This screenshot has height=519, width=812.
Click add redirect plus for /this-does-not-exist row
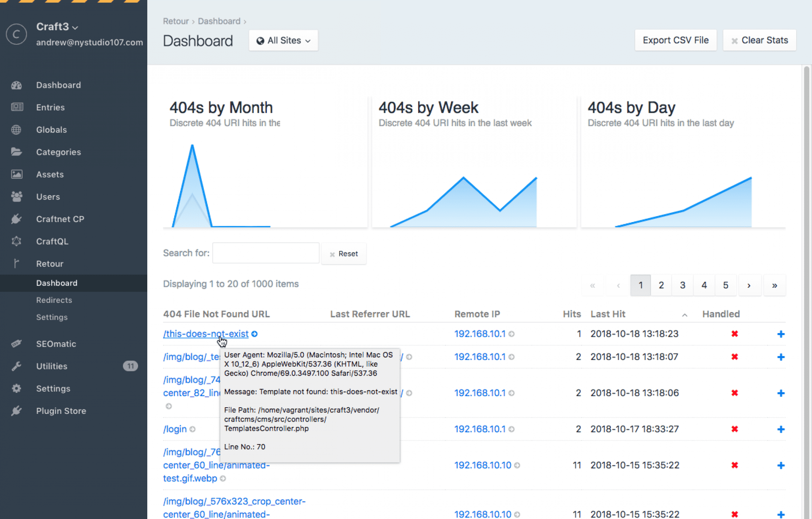[781, 334]
